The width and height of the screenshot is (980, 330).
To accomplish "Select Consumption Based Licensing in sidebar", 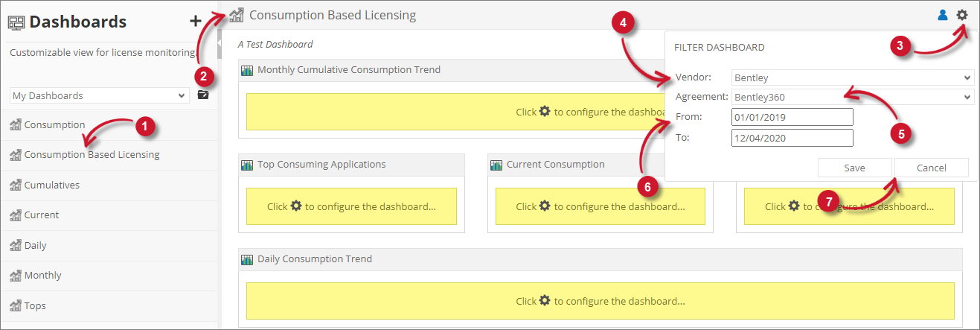I will [x=92, y=155].
